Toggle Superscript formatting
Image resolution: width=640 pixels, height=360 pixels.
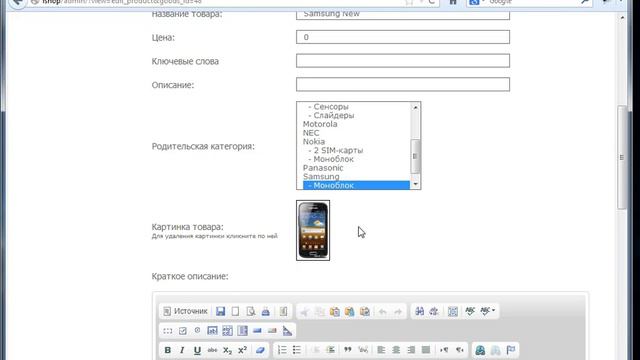(242, 350)
